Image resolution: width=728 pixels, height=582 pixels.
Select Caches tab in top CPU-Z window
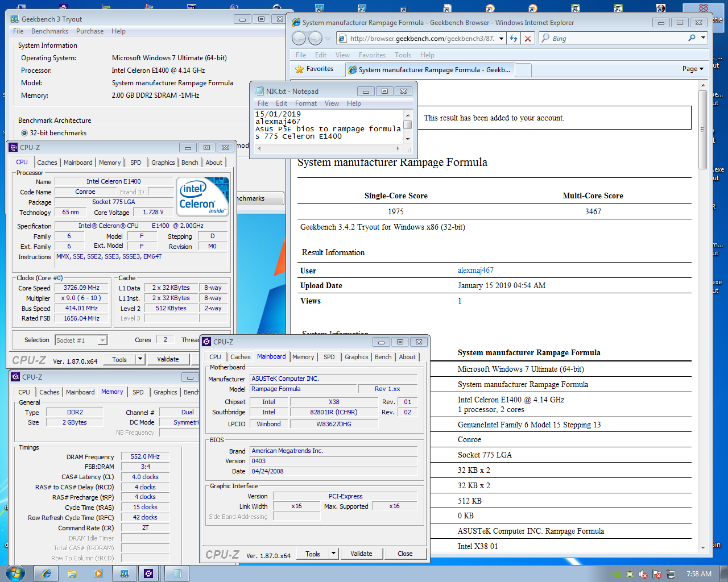tap(47, 163)
